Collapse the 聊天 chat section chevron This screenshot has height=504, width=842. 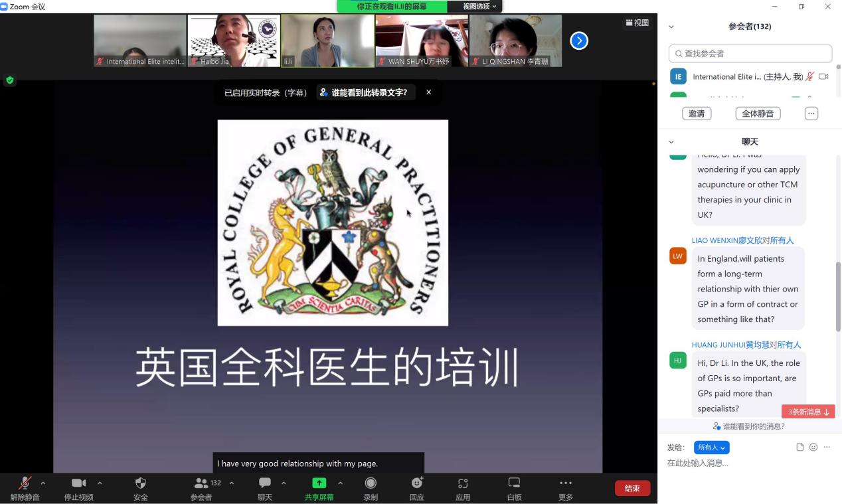click(x=671, y=142)
